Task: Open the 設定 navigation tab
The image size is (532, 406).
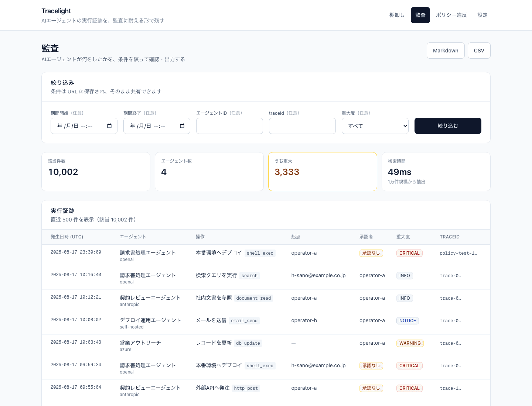Action: pyautogui.click(x=482, y=15)
